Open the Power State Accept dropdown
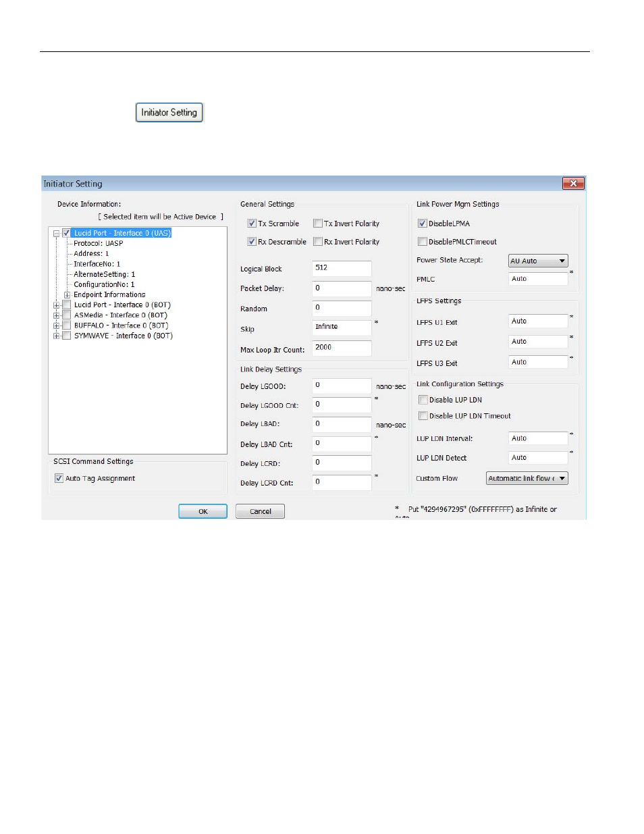644x834 pixels. [538, 261]
